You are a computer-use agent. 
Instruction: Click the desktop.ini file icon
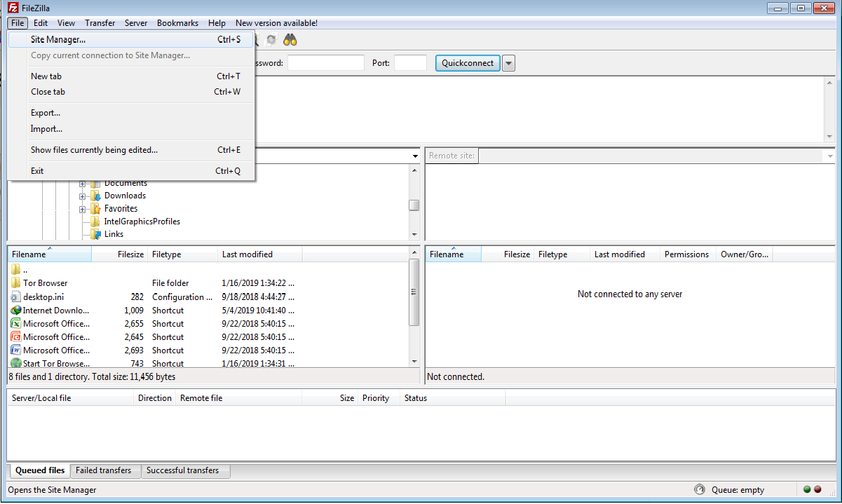[x=16, y=297]
